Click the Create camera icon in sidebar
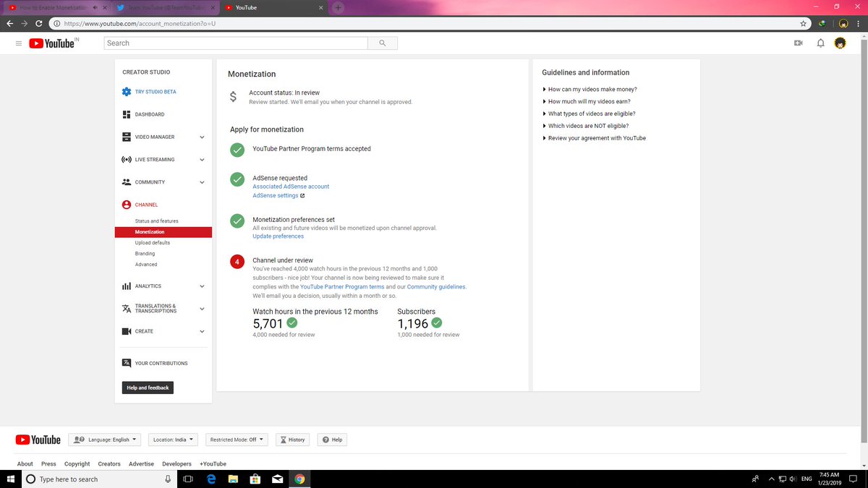The width and height of the screenshot is (868, 488). point(127,331)
